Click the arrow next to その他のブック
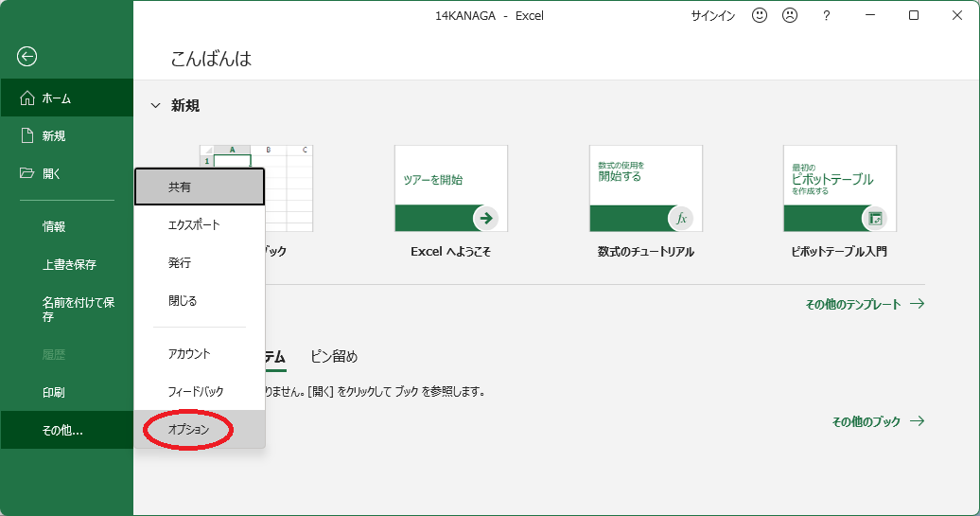This screenshot has width=980, height=516. [917, 421]
